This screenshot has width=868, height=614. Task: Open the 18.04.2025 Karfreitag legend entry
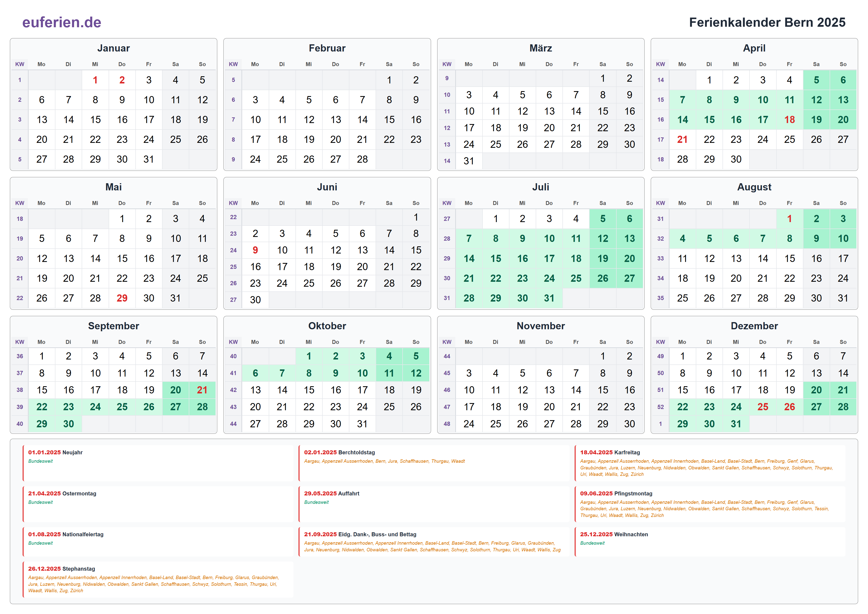[710, 463]
